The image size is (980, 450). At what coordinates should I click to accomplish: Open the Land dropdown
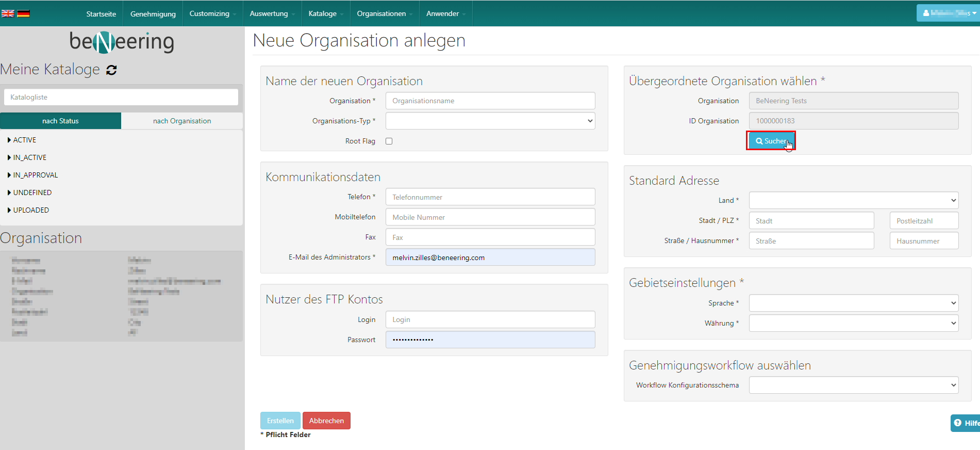tap(853, 200)
